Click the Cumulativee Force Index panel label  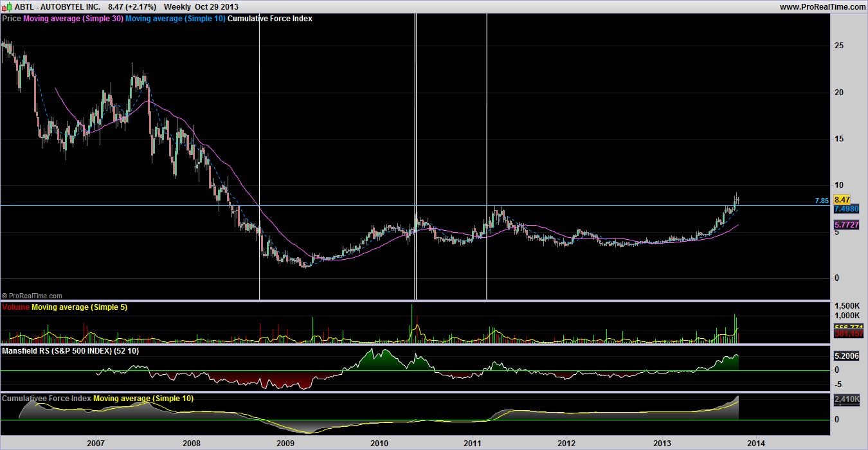point(46,399)
